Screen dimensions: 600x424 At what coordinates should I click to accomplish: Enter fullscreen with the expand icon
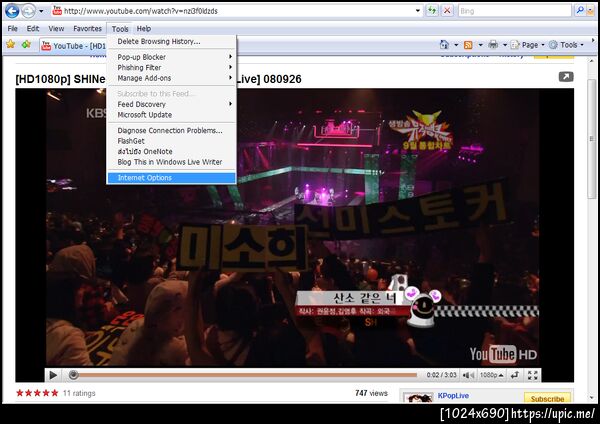pos(533,375)
